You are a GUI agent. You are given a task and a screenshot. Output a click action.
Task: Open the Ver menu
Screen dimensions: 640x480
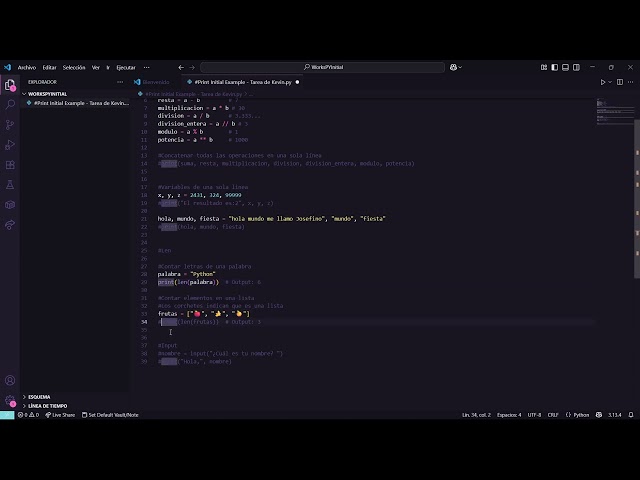(96, 67)
